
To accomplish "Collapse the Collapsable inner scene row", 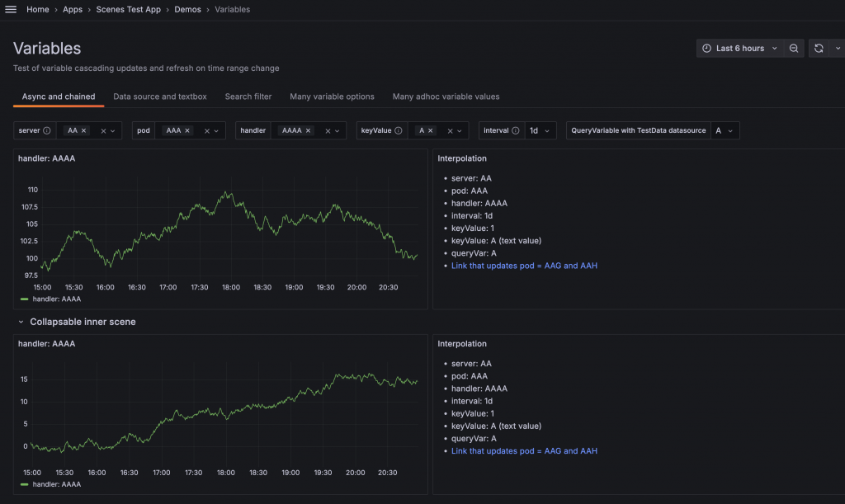I will [21, 322].
